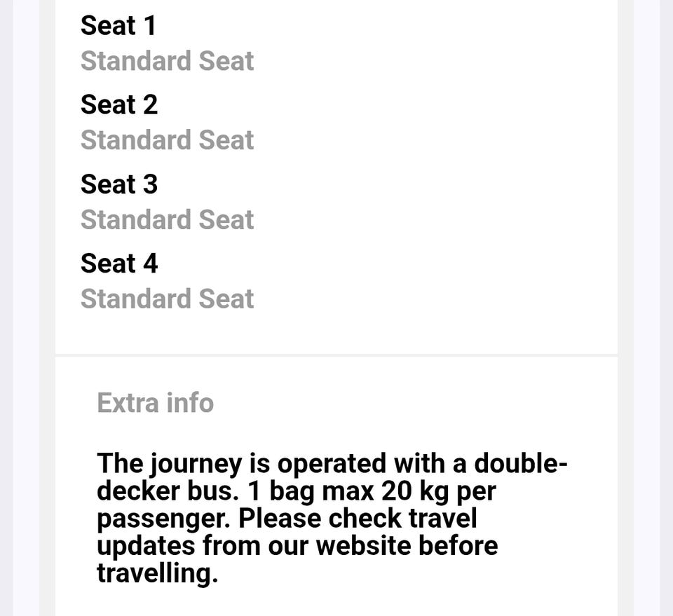
Task: Tap Standard Seat under Seat 3
Action: (x=167, y=220)
